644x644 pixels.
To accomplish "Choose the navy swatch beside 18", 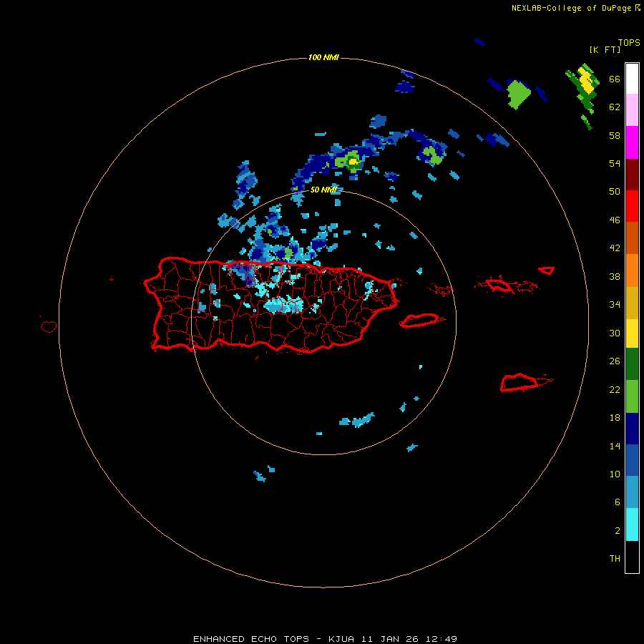I will click(632, 429).
